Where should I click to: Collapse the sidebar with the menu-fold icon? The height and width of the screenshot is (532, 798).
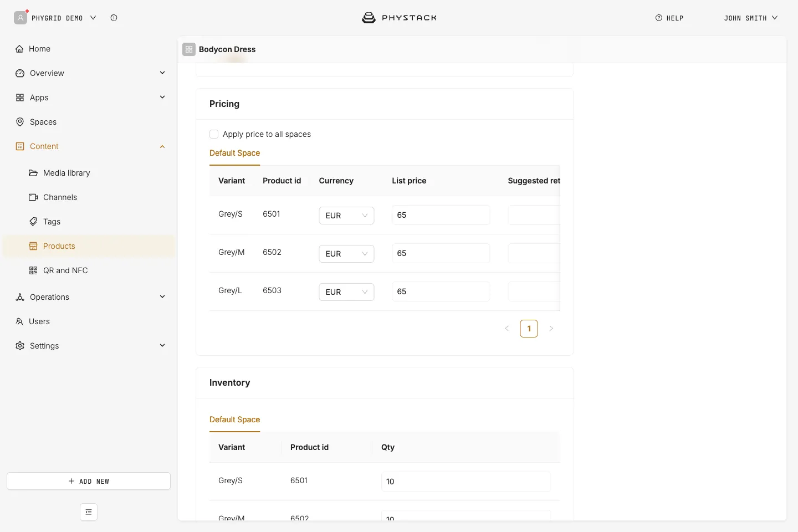pos(89,512)
